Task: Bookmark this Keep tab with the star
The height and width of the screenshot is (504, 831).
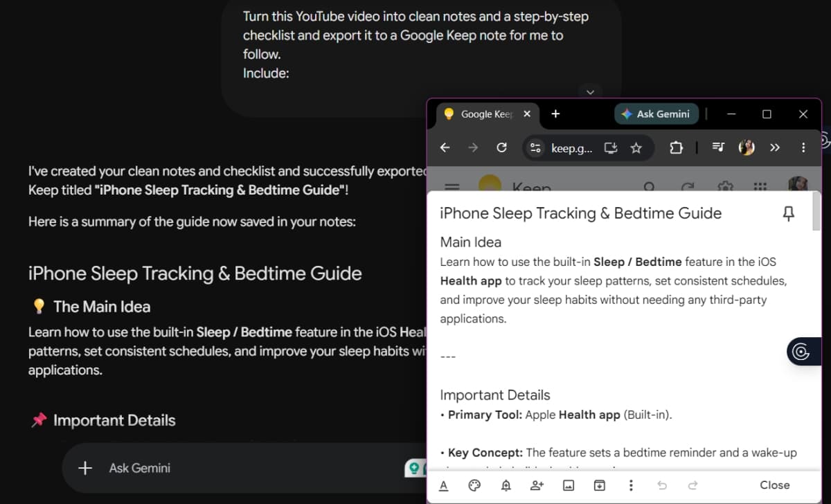Action: [636, 147]
